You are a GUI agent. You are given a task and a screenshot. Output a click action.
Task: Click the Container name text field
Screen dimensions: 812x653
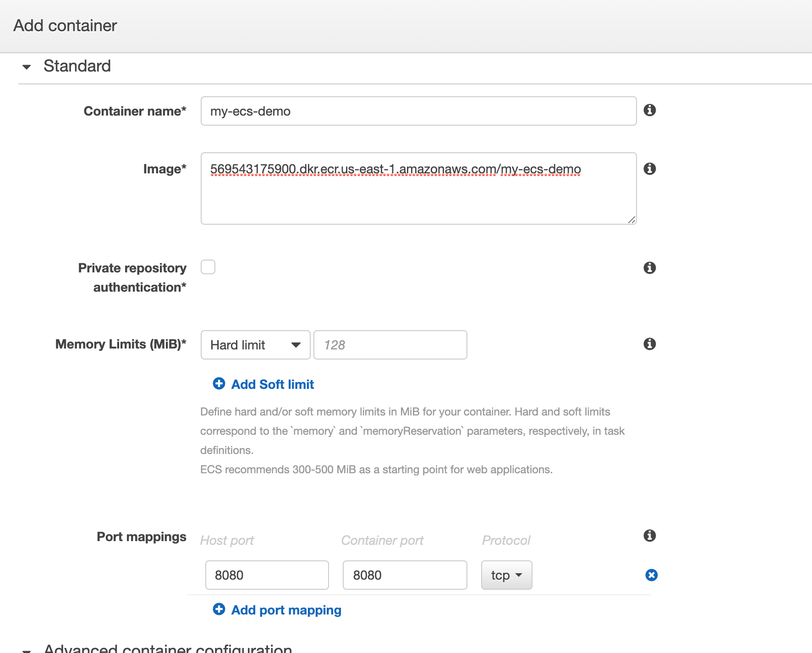coord(418,111)
